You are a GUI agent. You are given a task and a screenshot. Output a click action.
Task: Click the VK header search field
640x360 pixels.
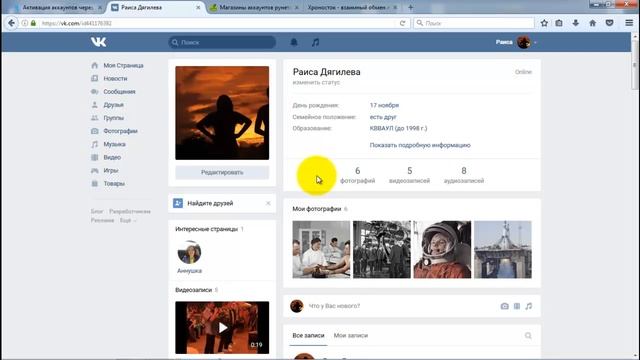[222, 42]
